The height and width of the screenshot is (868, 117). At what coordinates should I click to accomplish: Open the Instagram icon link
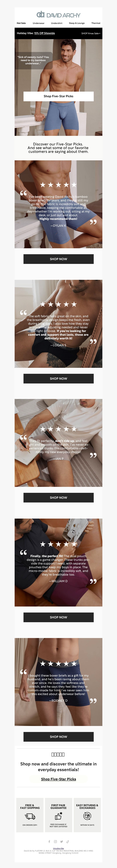point(55,842)
